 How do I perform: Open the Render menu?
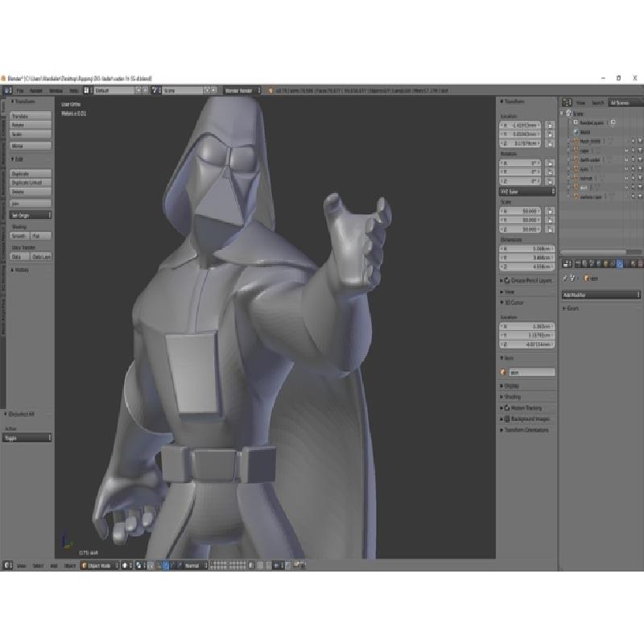coord(36,91)
